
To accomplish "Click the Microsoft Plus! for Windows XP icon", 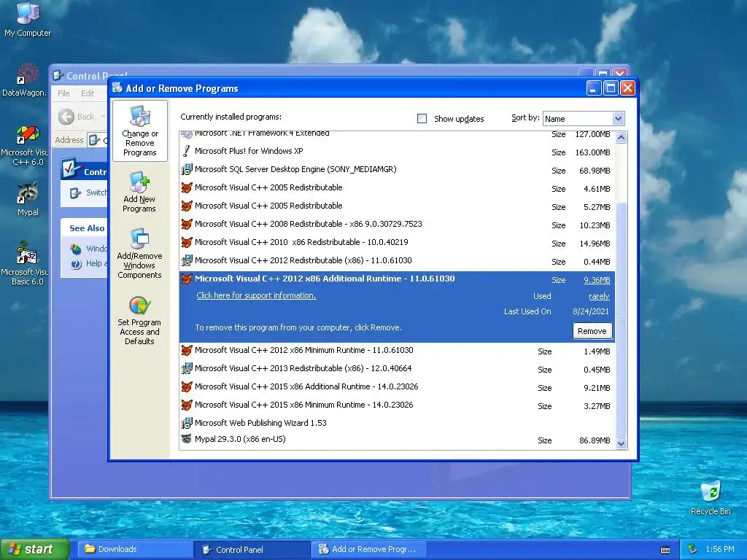I will point(187,152).
